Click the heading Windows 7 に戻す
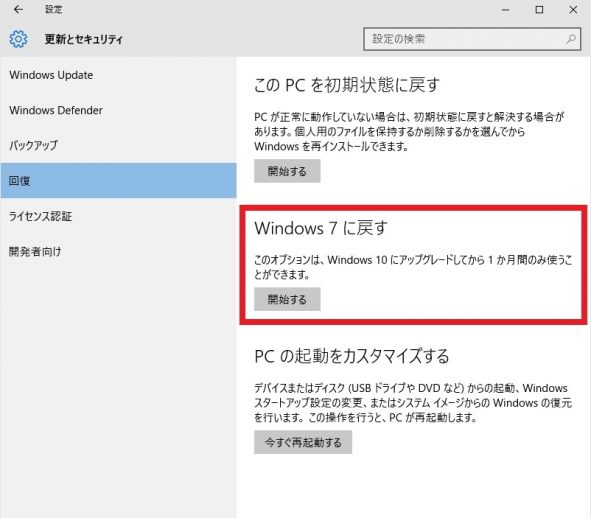Image resolution: width=591 pixels, height=518 pixels. (321, 228)
